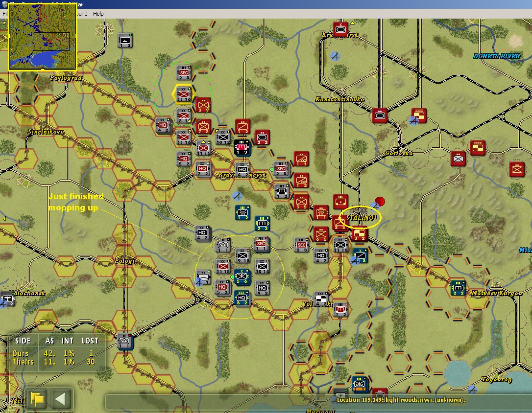The width and height of the screenshot is (532, 413).
Task: Select the blue brigade unit showing 3
Action: tap(360, 256)
